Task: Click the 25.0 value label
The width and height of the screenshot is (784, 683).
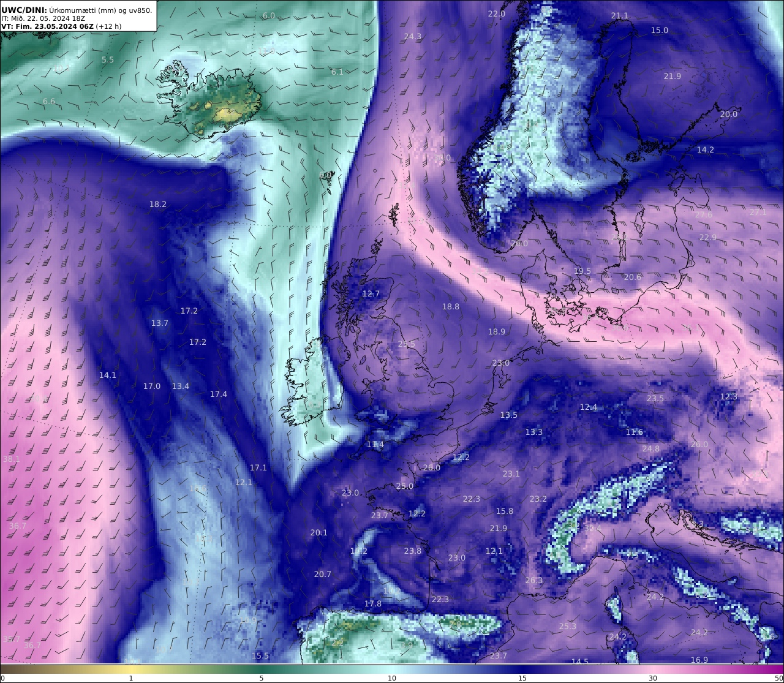Action: pyautogui.click(x=404, y=486)
